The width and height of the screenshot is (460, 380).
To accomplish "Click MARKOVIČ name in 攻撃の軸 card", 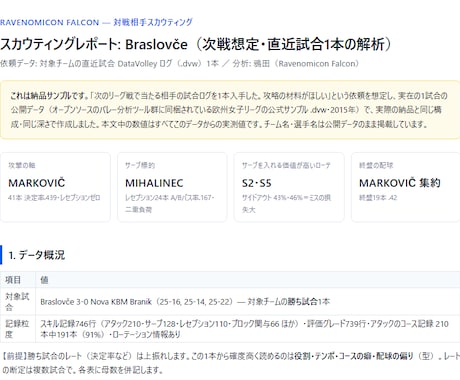I will point(37,183).
